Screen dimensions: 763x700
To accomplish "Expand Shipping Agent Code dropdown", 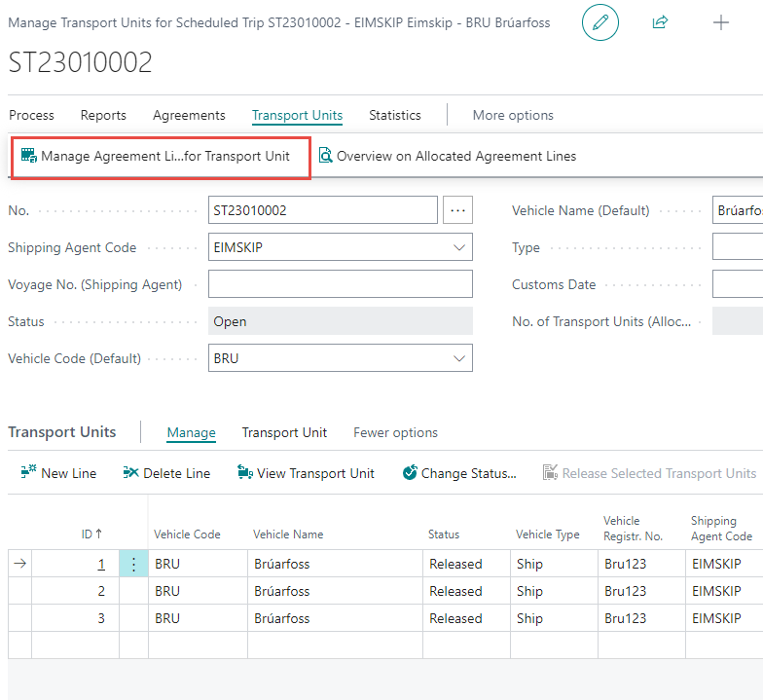I will click(459, 247).
